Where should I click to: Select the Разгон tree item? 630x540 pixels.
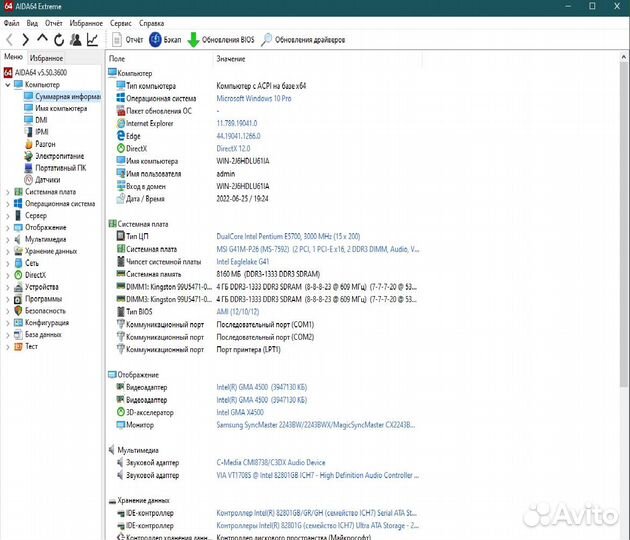click(x=40, y=144)
